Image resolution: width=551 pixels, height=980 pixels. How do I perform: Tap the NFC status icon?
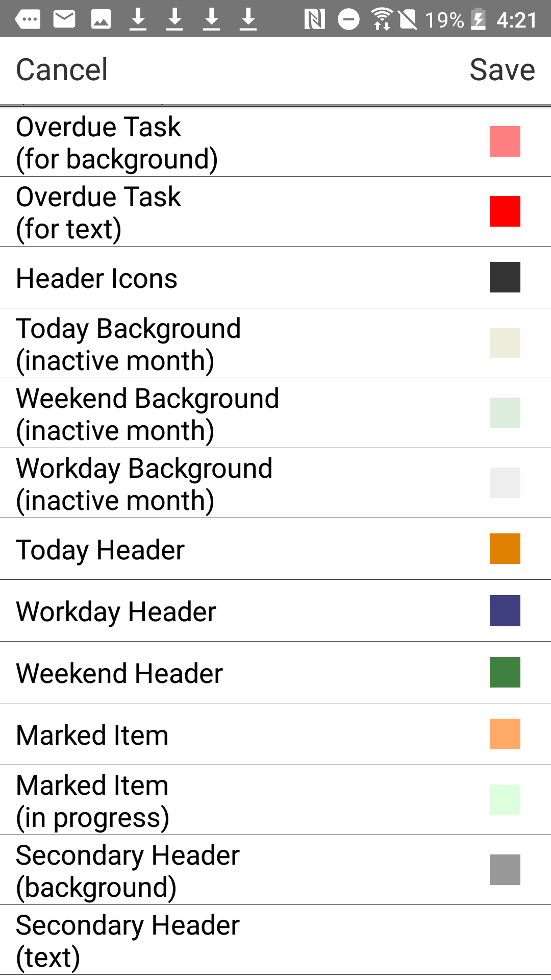click(314, 20)
